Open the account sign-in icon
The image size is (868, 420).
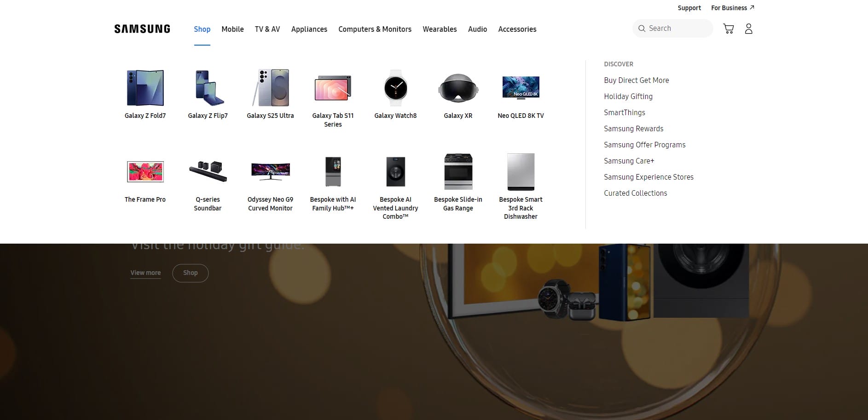tap(749, 28)
